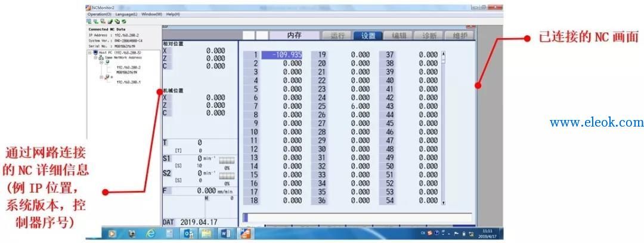Click the F feedrate value 0.000
This screenshot has width=644, height=243.
[x=206, y=191]
